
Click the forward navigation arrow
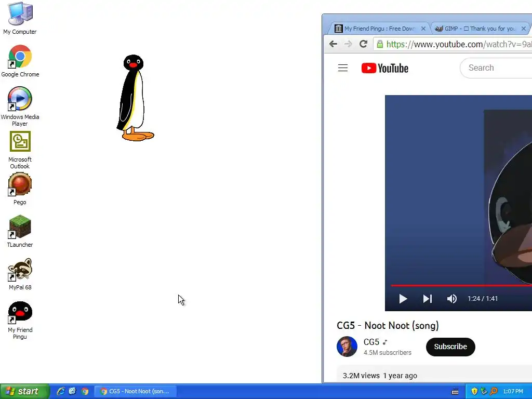pyautogui.click(x=348, y=44)
